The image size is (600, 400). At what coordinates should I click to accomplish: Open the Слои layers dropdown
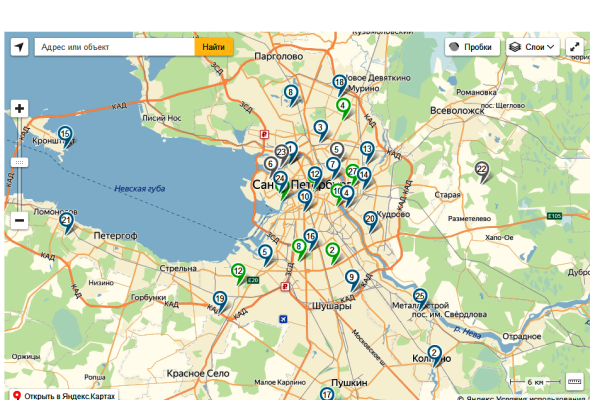(533, 47)
